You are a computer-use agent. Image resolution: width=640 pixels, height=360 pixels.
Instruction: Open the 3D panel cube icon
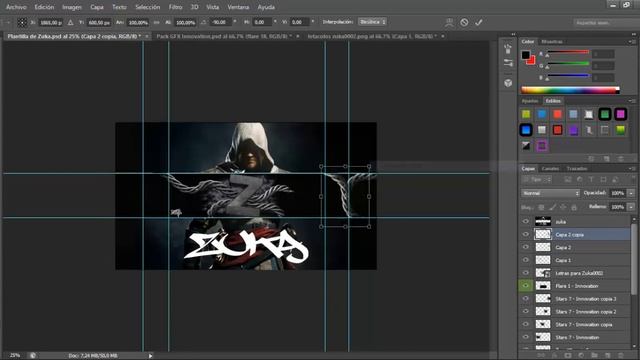point(508,83)
